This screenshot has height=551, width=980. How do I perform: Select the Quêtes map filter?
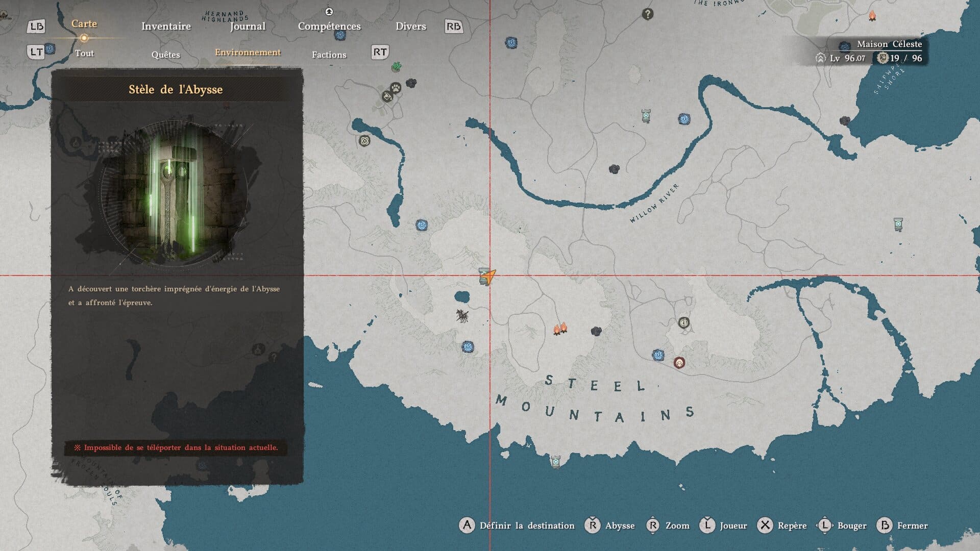165,55
